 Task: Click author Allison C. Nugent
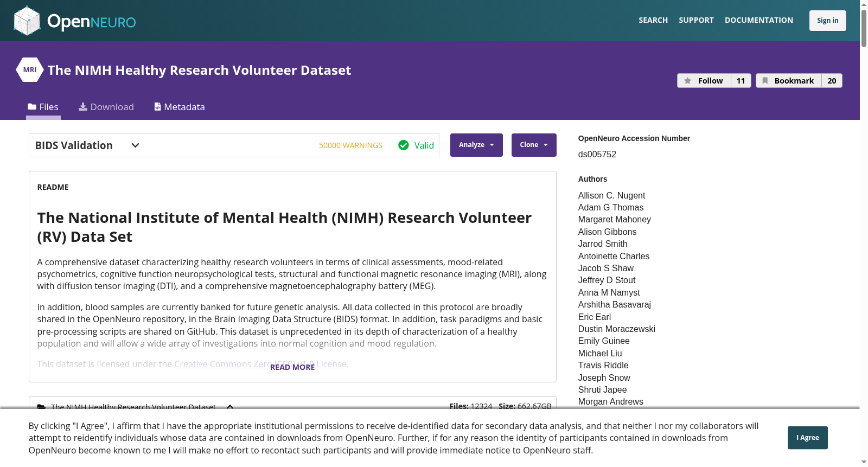click(x=611, y=195)
